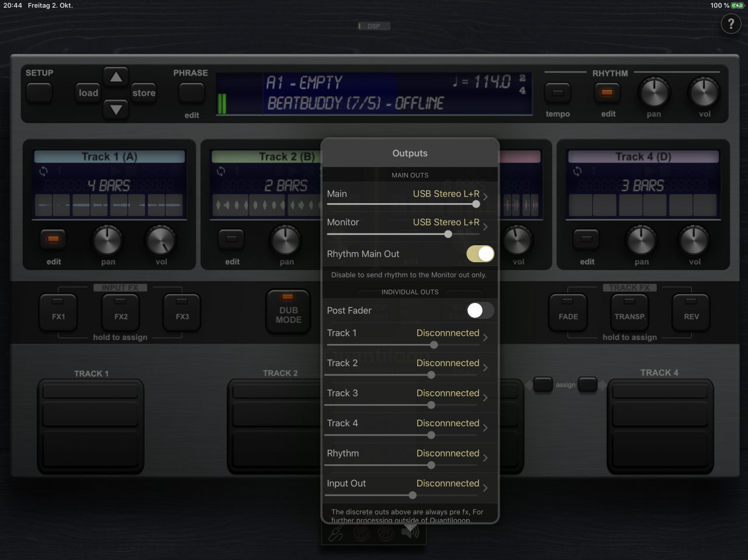This screenshot has width=748, height=560.
Task: Open the help question mark icon
Action: (x=731, y=24)
